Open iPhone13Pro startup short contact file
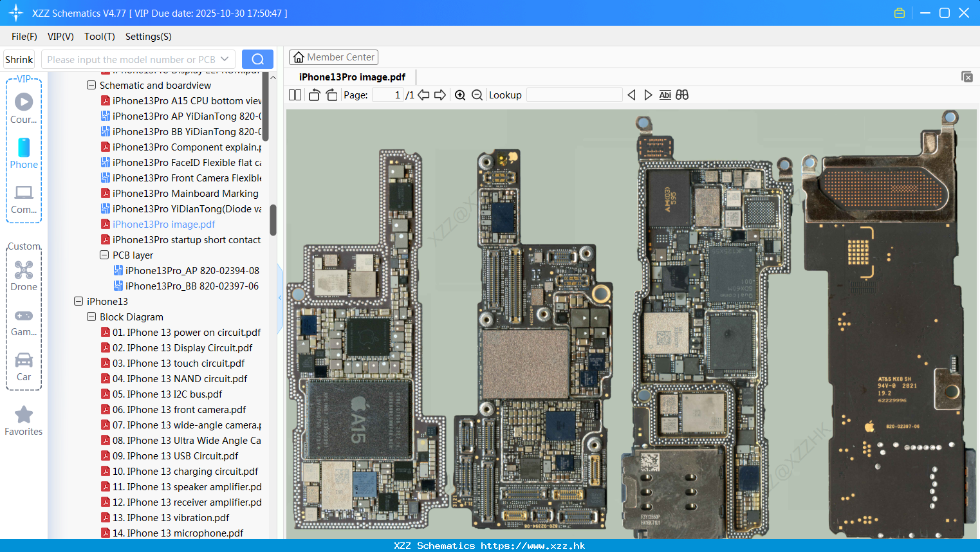Viewport: 980px width, 552px height. pyautogui.click(x=181, y=240)
